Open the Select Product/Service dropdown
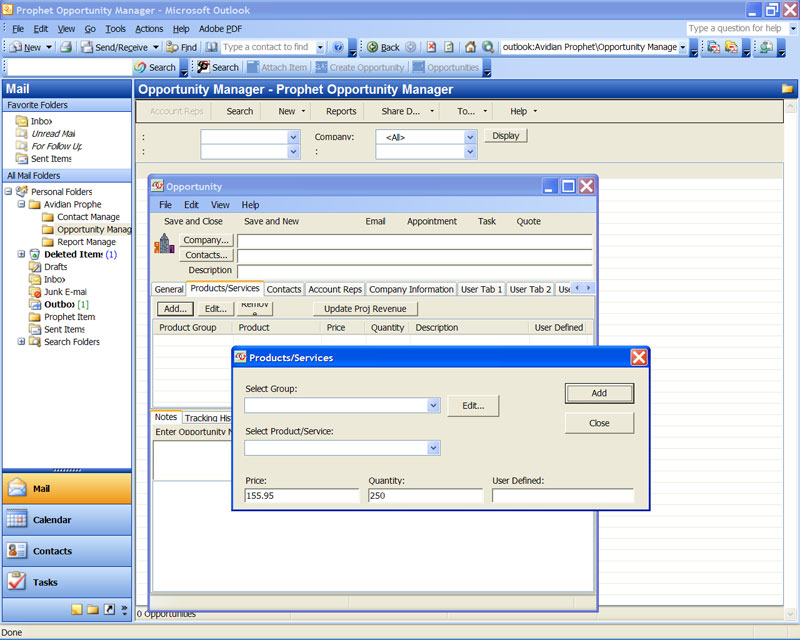This screenshot has height=640, width=800. click(x=433, y=448)
